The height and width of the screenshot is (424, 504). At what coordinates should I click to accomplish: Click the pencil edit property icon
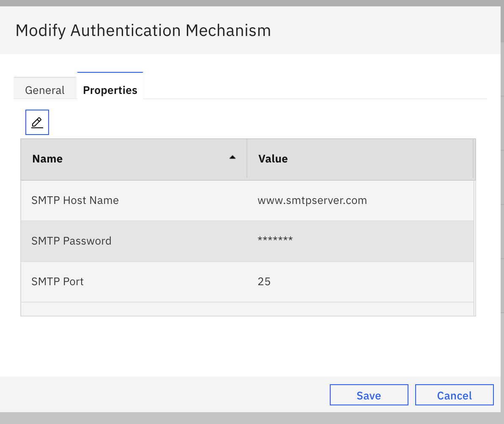coord(37,122)
